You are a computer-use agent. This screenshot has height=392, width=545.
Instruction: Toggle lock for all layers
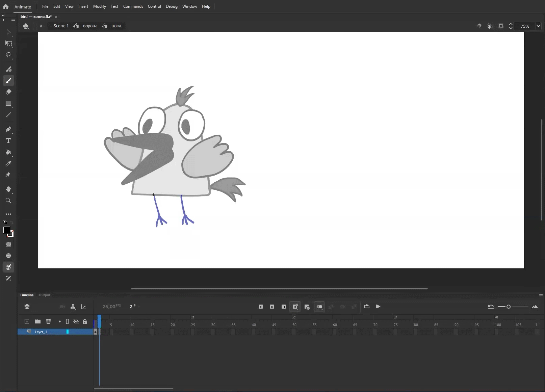pyautogui.click(x=85, y=321)
